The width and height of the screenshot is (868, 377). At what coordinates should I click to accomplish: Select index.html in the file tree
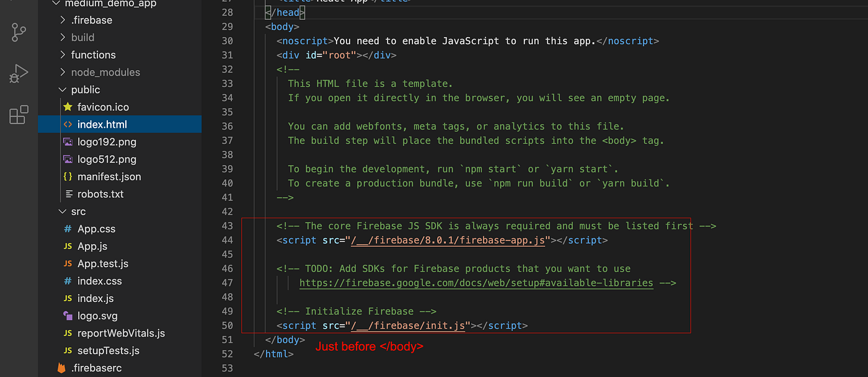pos(102,124)
